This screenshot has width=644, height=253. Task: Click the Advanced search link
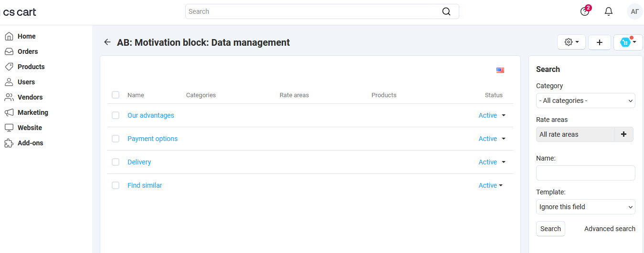pos(609,229)
